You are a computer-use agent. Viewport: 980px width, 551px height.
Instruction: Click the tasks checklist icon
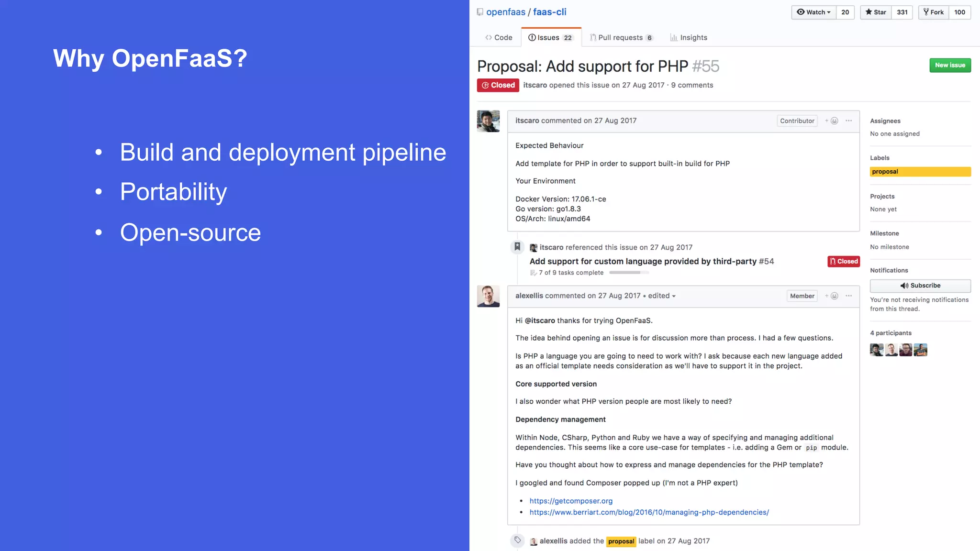pyautogui.click(x=533, y=273)
